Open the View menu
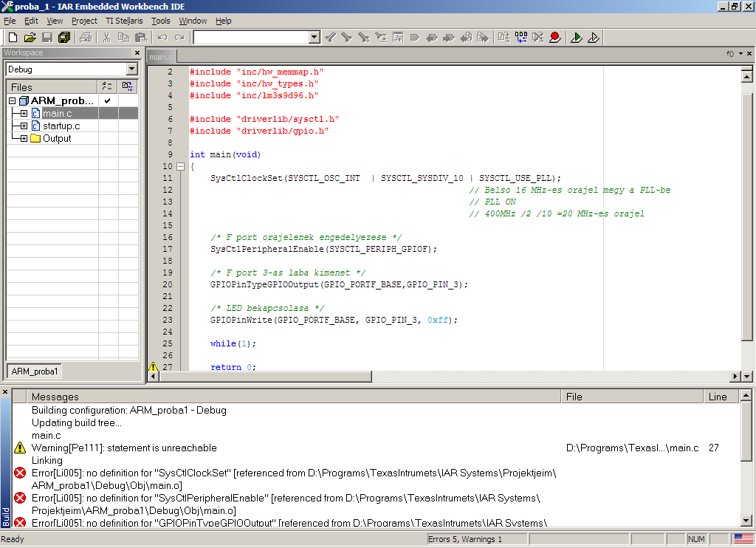The height and width of the screenshot is (548, 756). click(x=55, y=21)
